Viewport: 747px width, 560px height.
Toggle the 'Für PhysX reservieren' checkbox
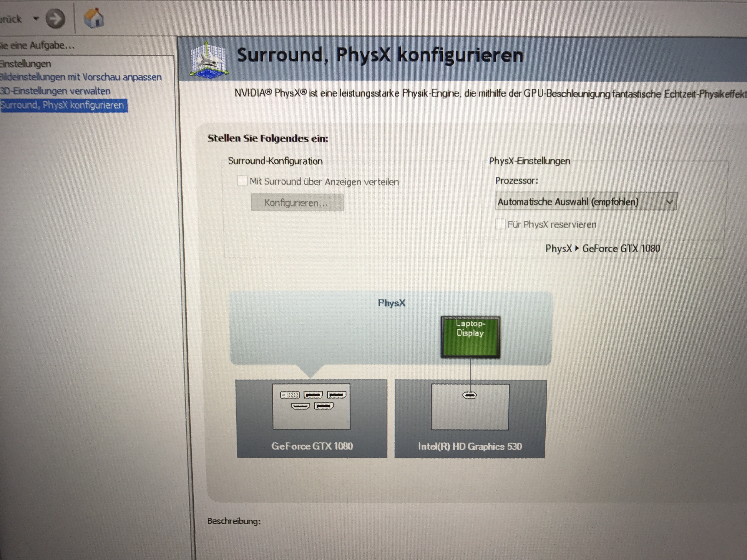(x=500, y=224)
